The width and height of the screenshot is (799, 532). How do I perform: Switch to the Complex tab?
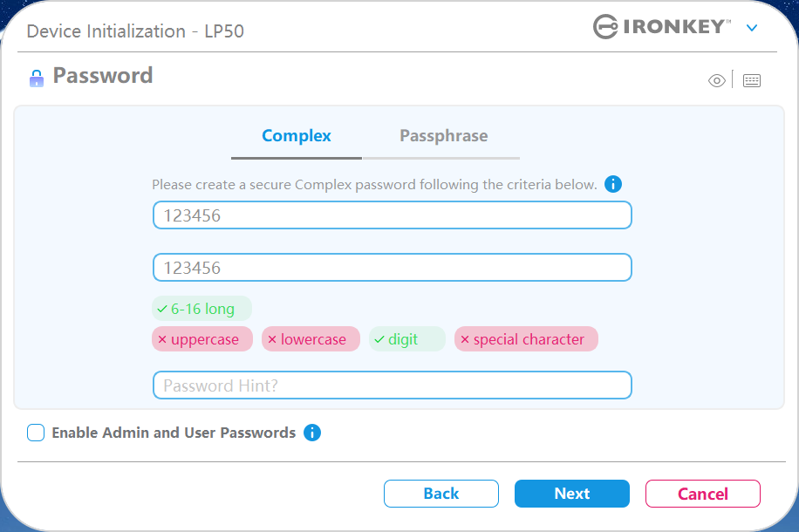pyautogui.click(x=297, y=136)
